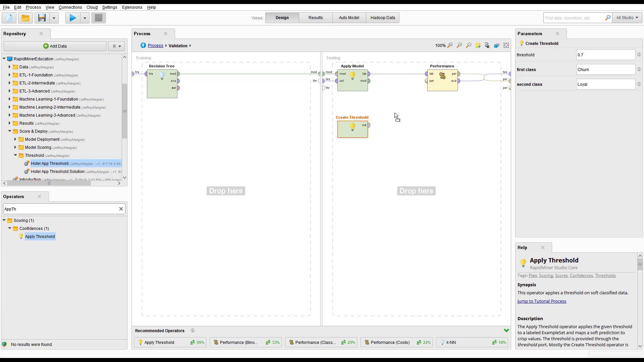Open the Extensions menu

[132, 7]
